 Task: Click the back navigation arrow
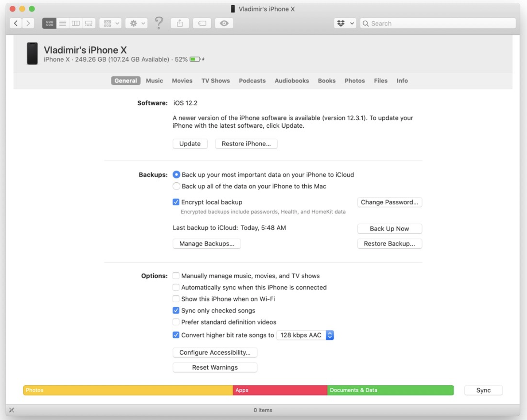(x=16, y=23)
